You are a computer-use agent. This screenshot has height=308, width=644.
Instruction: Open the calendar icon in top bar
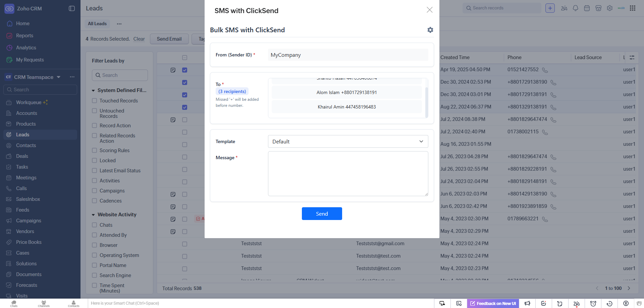(x=587, y=8)
